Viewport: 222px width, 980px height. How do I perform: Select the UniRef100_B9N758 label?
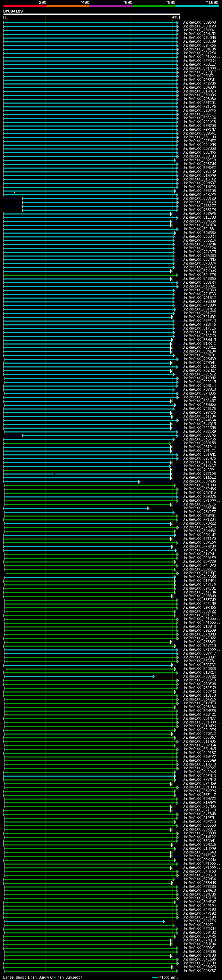coord(199,125)
